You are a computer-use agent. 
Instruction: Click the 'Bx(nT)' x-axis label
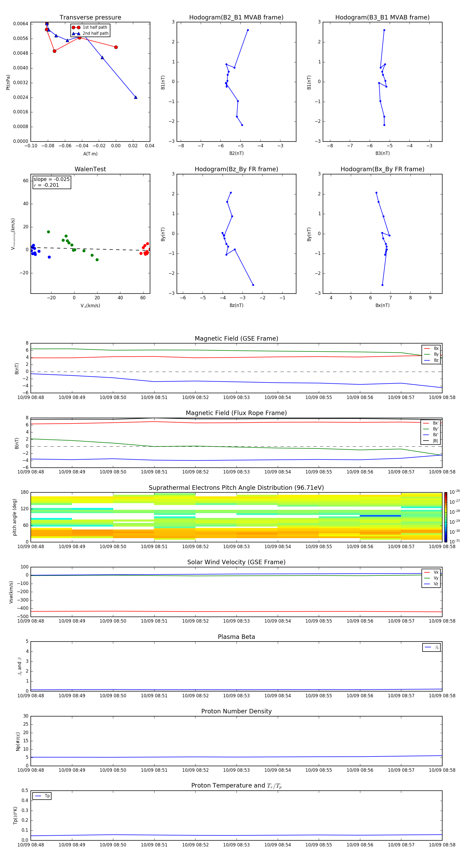click(x=382, y=305)
